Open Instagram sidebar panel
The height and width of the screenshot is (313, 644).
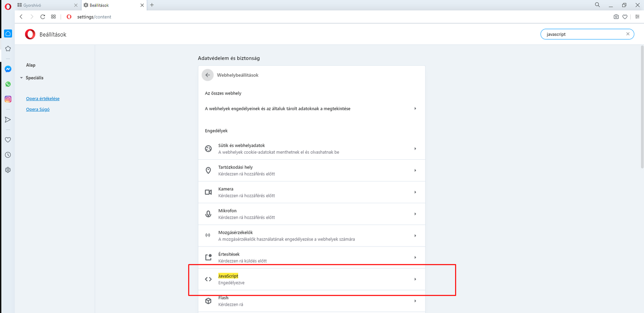(x=8, y=99)
